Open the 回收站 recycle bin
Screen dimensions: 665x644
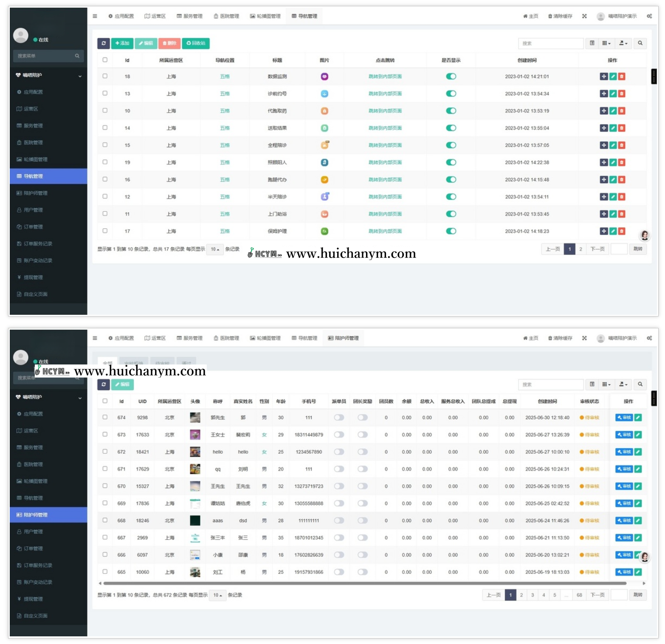(x=196, y=43)
